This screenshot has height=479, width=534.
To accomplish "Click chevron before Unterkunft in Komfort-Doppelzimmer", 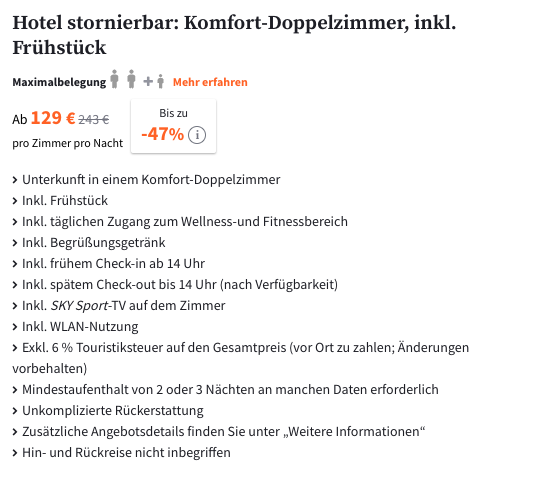I will tap(15, 180).
